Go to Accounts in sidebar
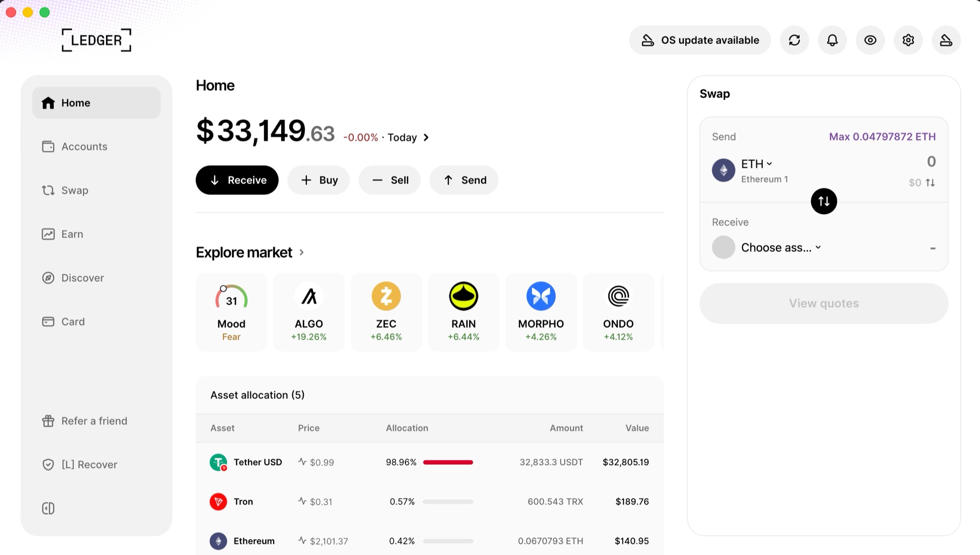This screenshot has width=980, height=555. coord(84,146)
